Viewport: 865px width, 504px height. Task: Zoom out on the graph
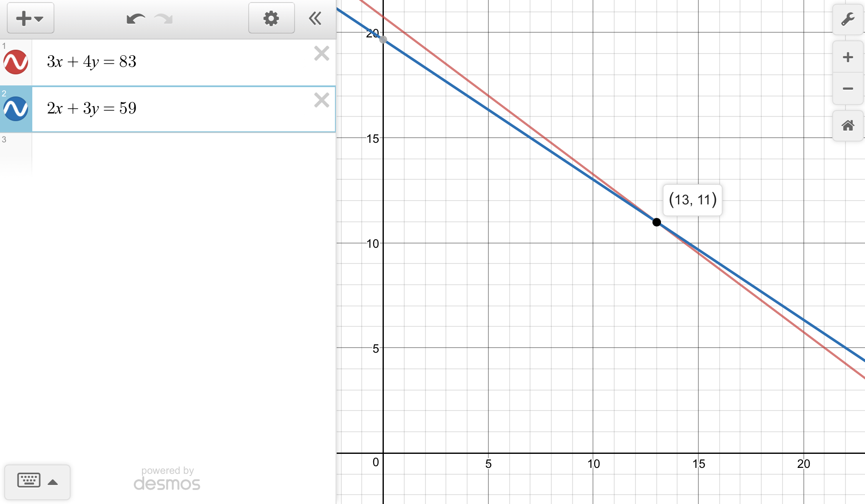coord(848,89)
